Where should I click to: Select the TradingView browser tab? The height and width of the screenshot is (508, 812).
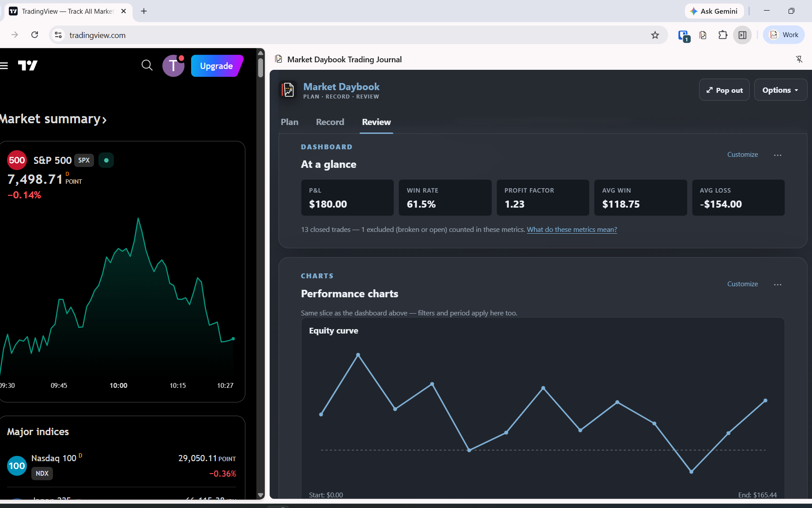tap(68, 11)
